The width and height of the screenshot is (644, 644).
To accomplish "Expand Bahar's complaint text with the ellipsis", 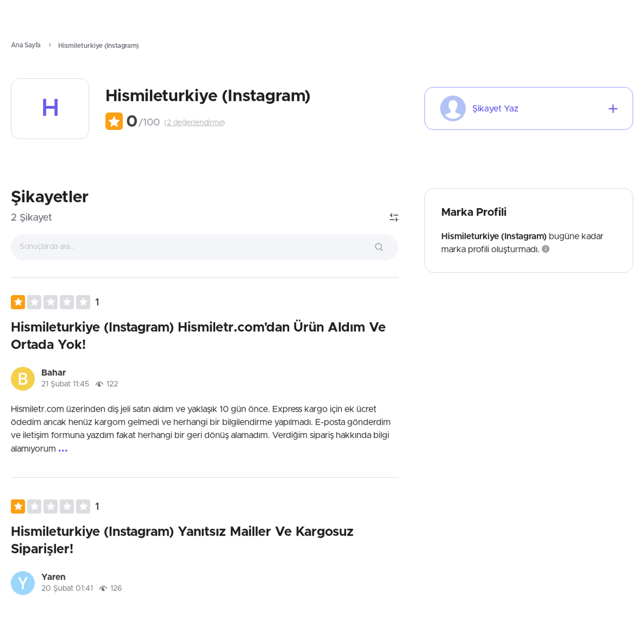I will pyautogui.click(x=63, y=450).
